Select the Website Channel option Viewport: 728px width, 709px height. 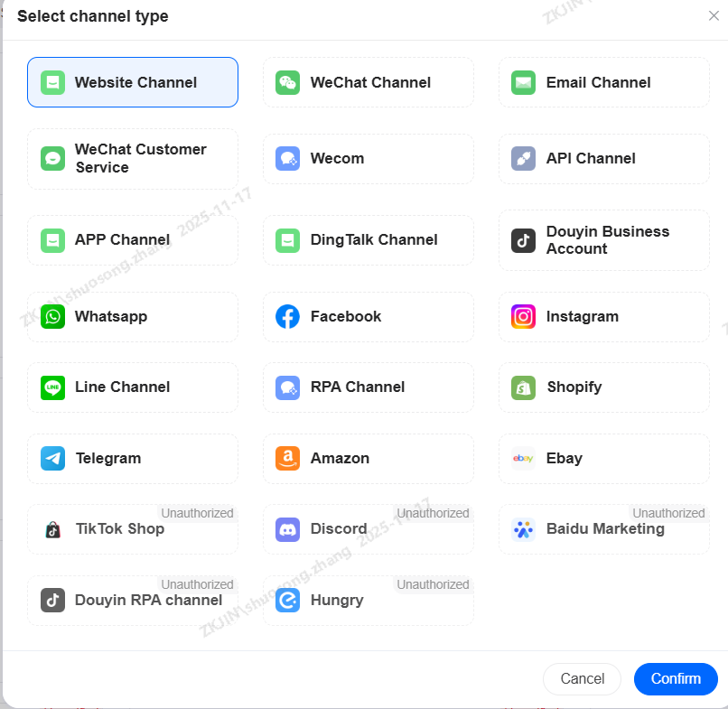click(133, 82)
